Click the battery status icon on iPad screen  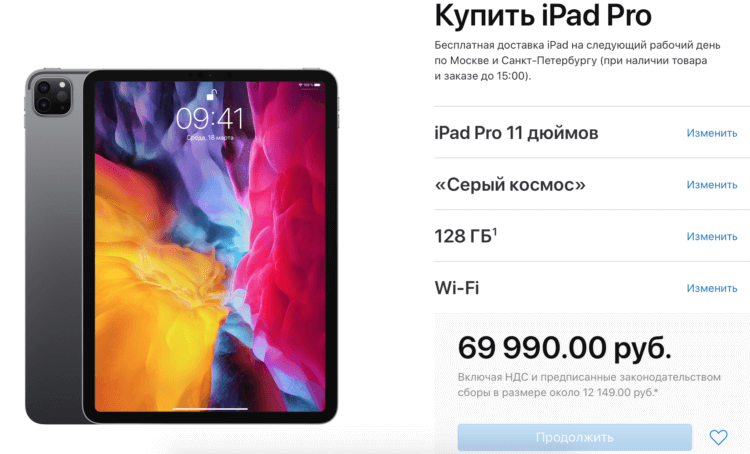tap(317, 85)
